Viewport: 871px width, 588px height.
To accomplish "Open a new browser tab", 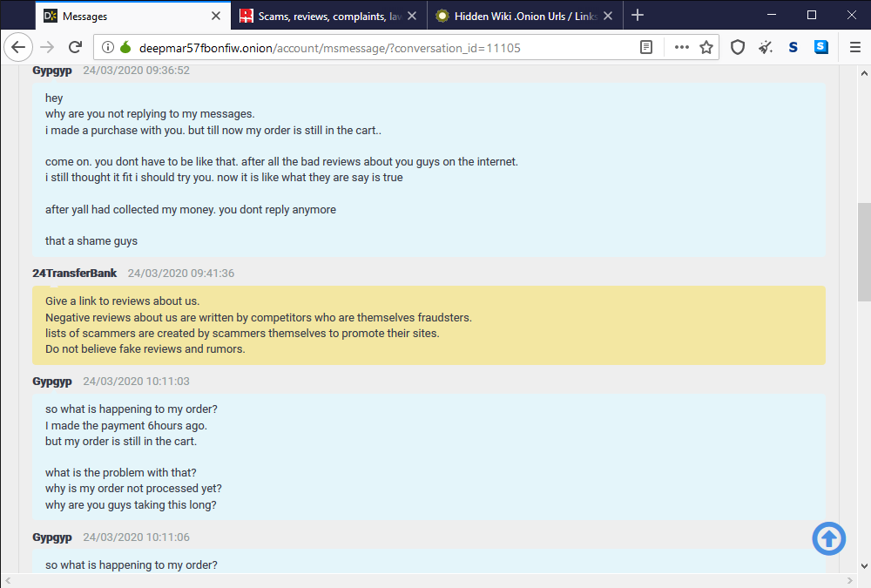I will point(638,15).
